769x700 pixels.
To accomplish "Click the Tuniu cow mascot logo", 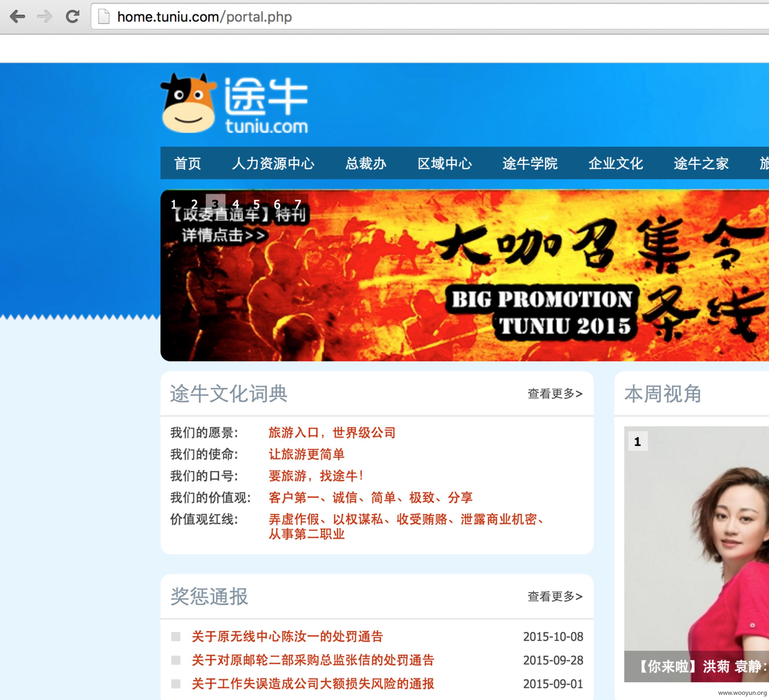I will (189, 103).
